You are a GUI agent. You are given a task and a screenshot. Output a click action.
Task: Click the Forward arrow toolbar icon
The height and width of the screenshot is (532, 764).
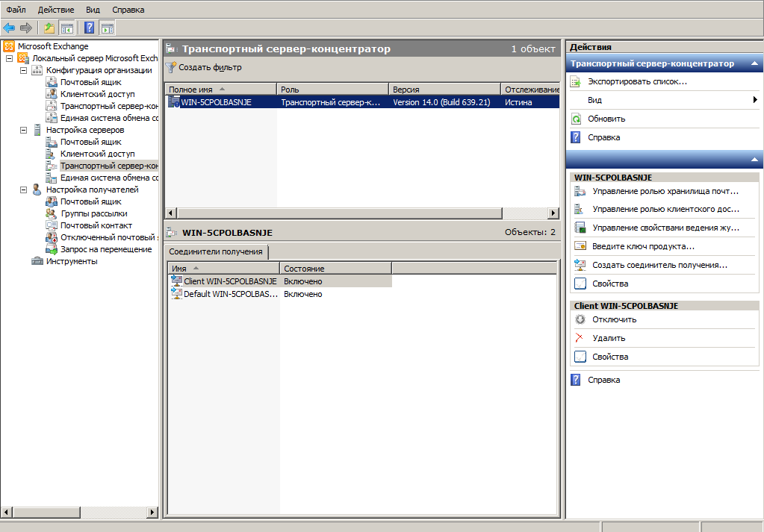(x=26, y=28)
